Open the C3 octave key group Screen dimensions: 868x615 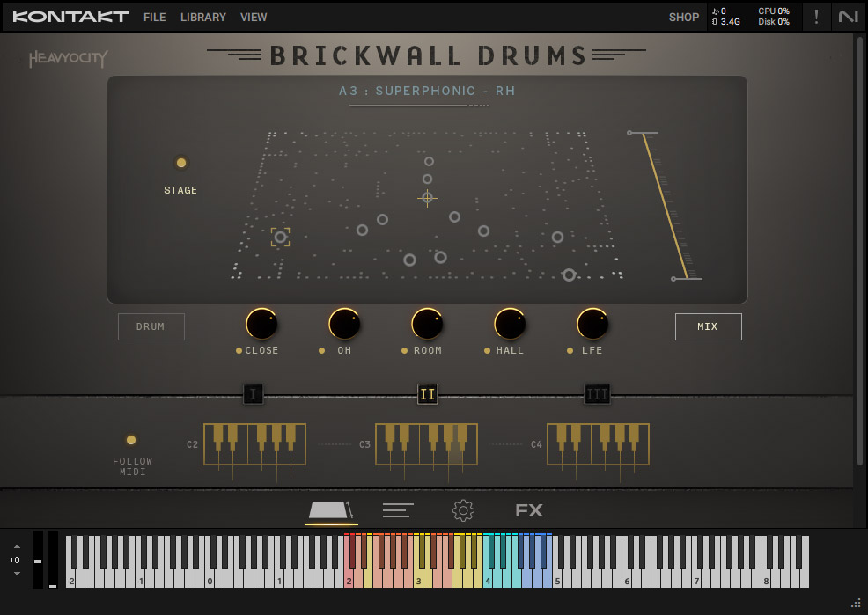426,444
